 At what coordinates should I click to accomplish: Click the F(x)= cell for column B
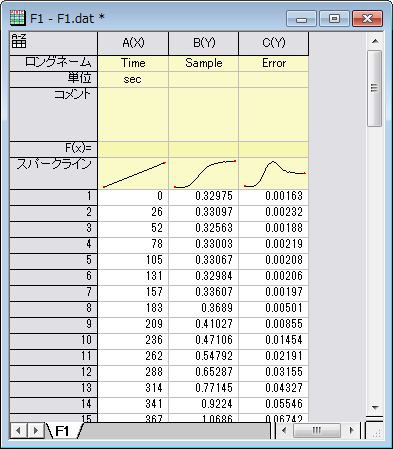point(204,149)
